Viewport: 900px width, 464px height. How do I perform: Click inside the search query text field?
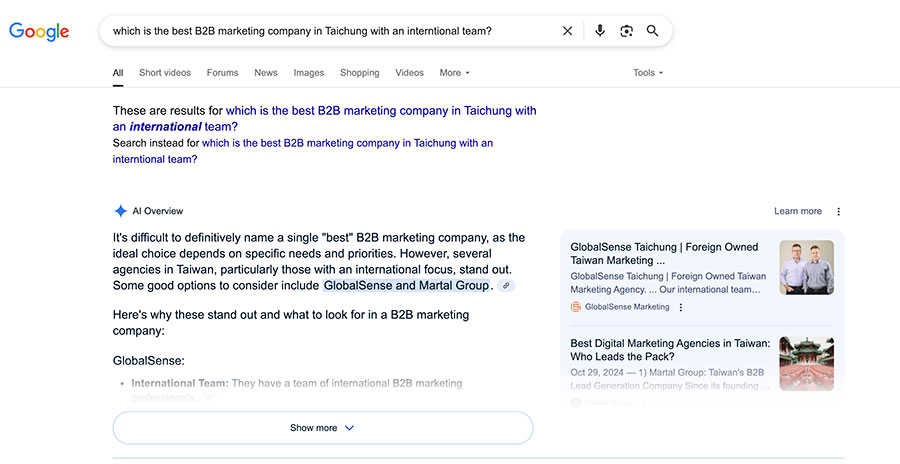[320, 31]
